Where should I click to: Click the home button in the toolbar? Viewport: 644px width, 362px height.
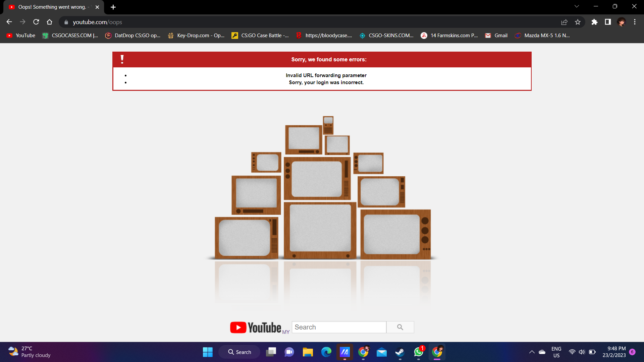(x=50, y=22)
